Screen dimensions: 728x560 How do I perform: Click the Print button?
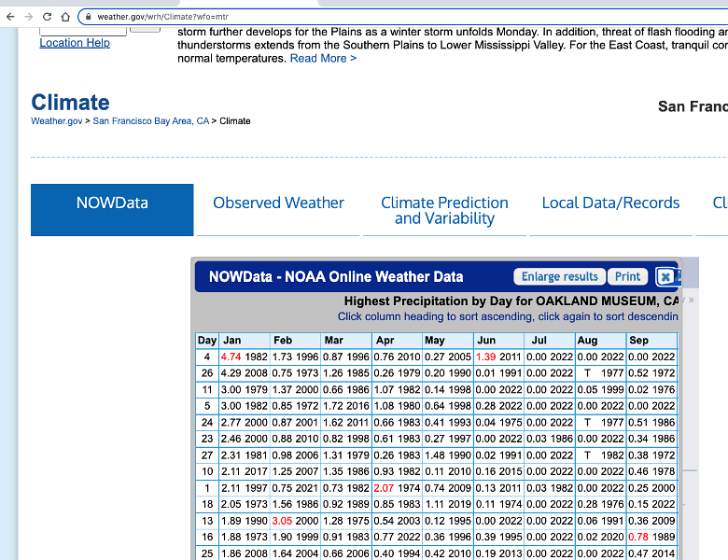[x=628, y=277]
